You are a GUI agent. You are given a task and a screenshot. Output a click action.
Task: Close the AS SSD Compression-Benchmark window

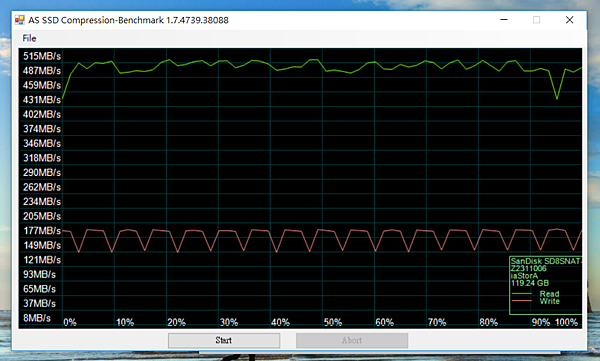pos(569,20)
